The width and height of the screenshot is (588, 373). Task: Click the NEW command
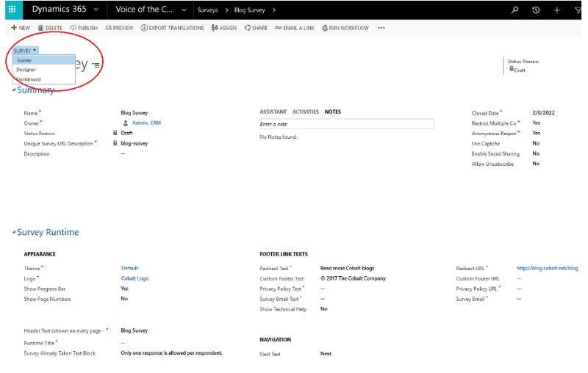[x=21, y=28]
